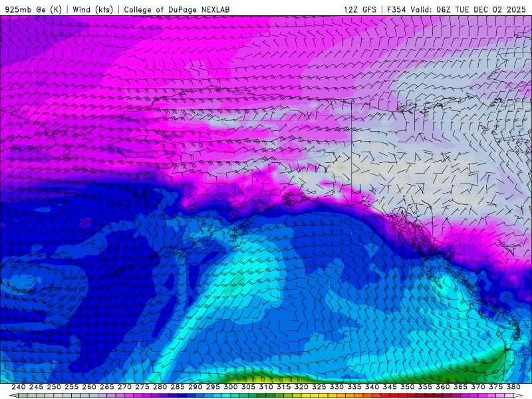Click the 315 color scale label
This screenshot has height=399, width=532.
(284, 387)
